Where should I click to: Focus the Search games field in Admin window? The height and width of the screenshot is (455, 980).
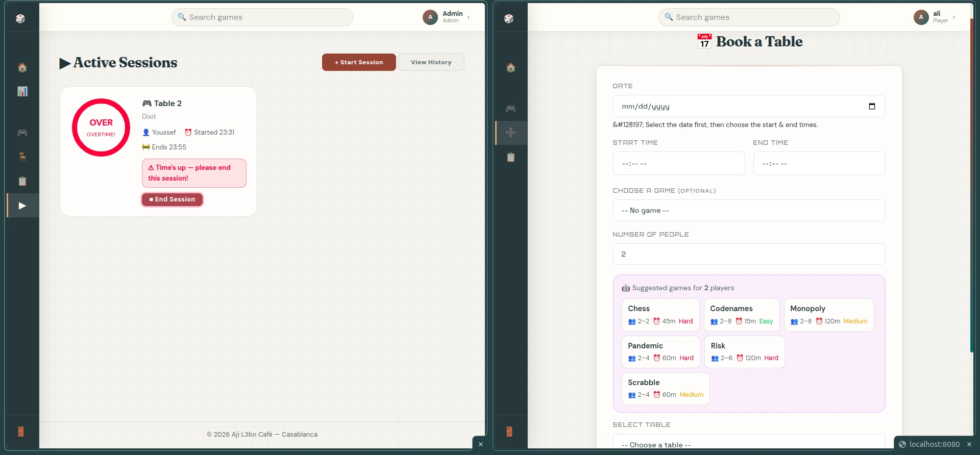pyautogui.click(x=262, y=17)
